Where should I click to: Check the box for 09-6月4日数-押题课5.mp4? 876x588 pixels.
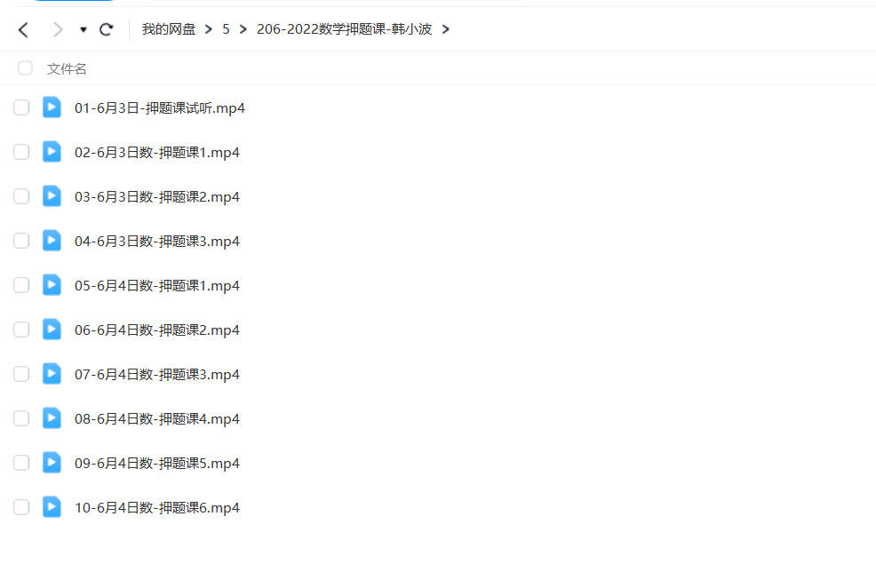pyautogui.click(x=21, y=463)
